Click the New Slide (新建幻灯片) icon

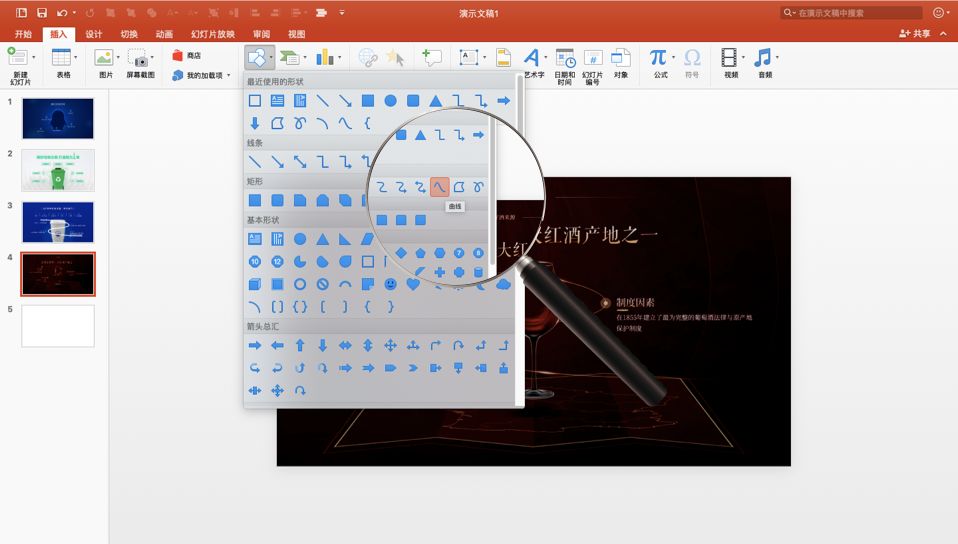(x=17, y=57)
